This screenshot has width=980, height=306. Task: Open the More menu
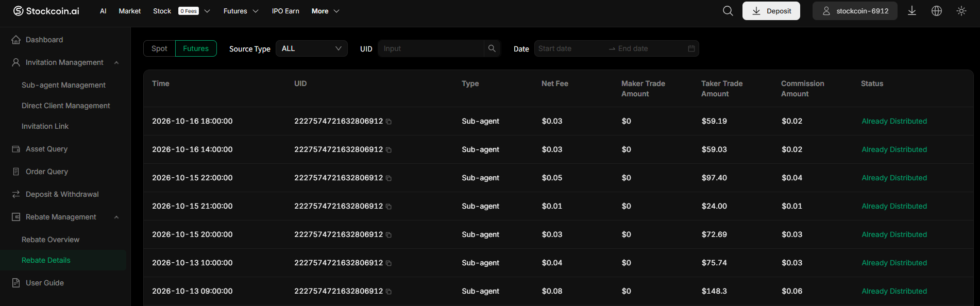click(326, 11)
